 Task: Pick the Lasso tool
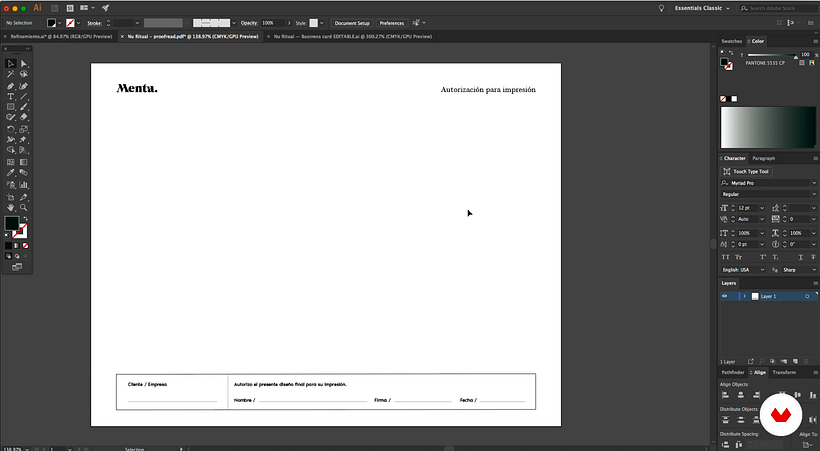coord(24,74)
